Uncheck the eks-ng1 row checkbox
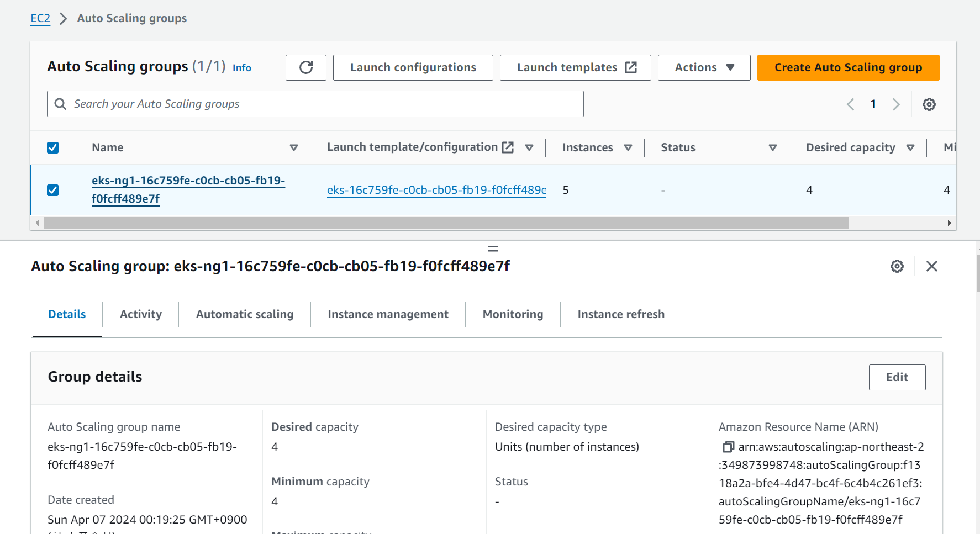The image size is (980, 534). click(53, 191)
